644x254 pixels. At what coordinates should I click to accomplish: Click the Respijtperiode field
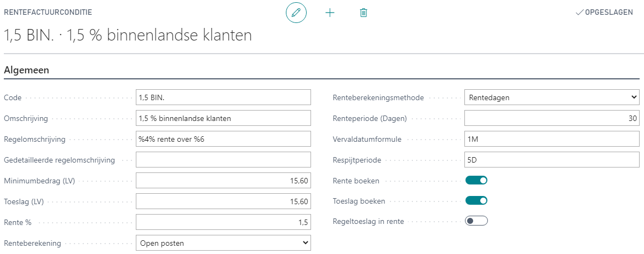551,160
